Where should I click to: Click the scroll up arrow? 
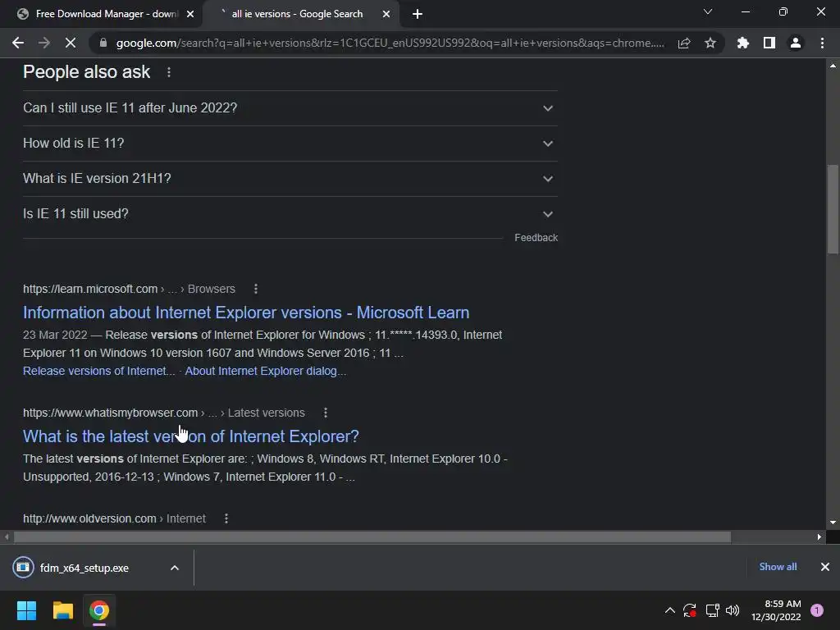pos(833,66)
